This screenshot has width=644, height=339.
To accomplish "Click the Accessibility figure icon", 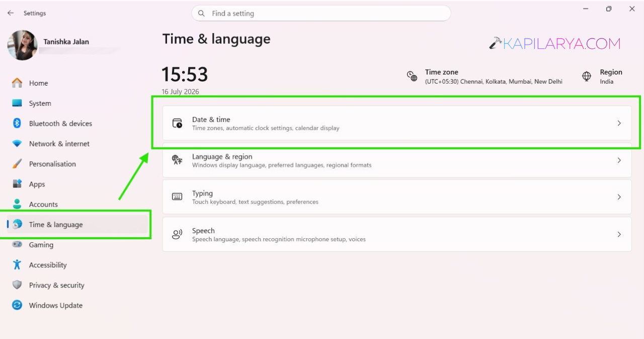I will tap(17, 264).
